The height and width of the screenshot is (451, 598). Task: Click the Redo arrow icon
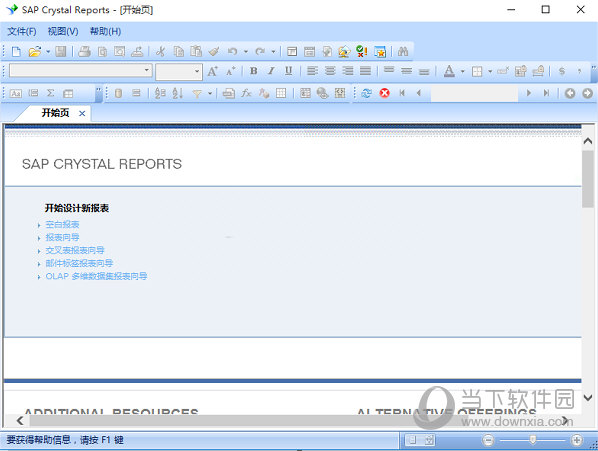pyautogui.click(x=260, y=51)
